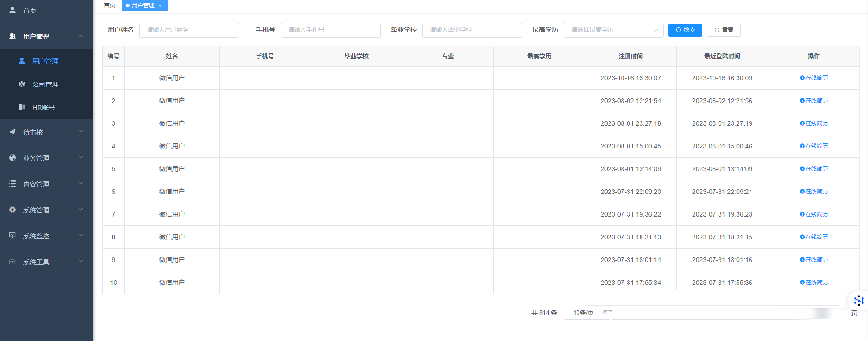Click the 系统工具 toolbox icon

pyautogui.click(x=13, y=262)
